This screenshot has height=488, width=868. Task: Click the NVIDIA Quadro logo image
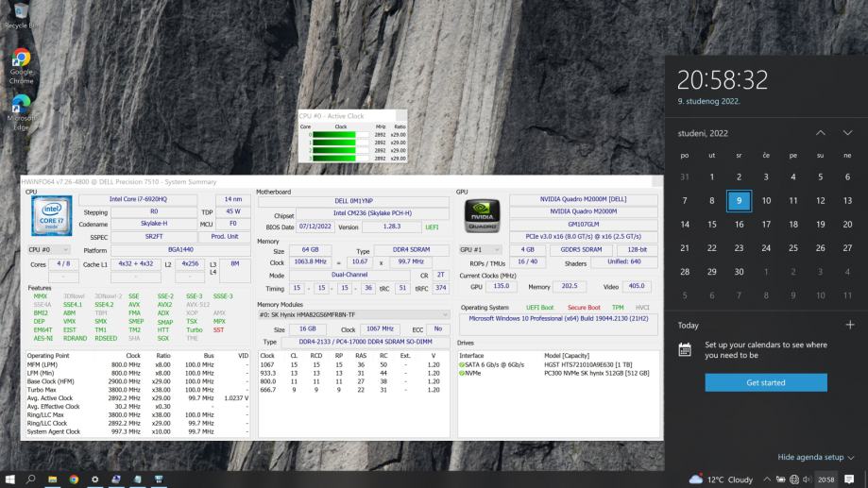click(482, 216)
